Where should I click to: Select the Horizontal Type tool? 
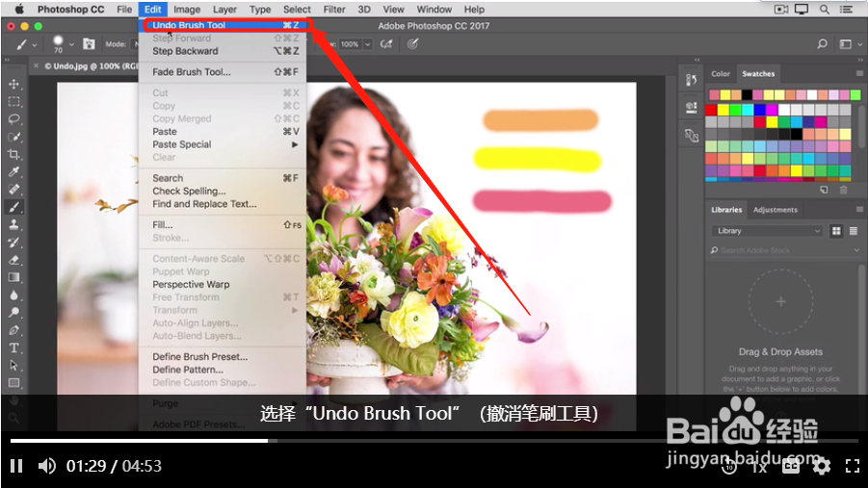pyautogui.click(x=13, y=348)
